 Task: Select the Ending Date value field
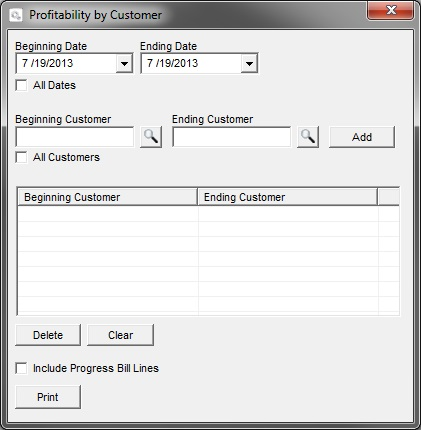pyautogui.click(x=191, y=63)
